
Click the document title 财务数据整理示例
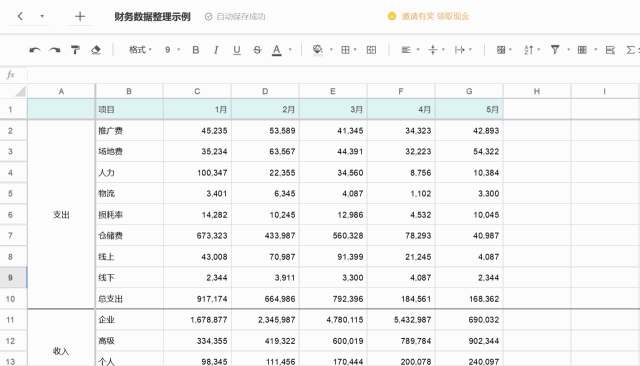point(152,17)
